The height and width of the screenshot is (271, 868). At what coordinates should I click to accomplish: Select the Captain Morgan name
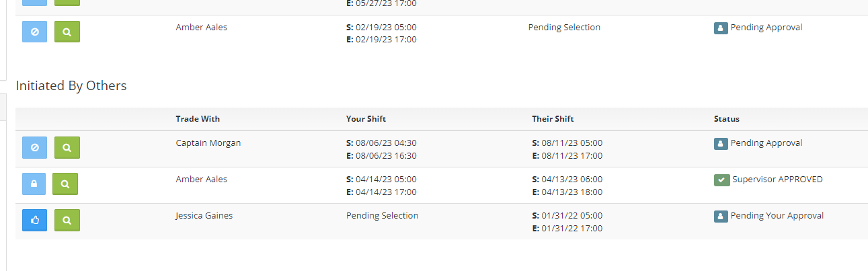208,143
